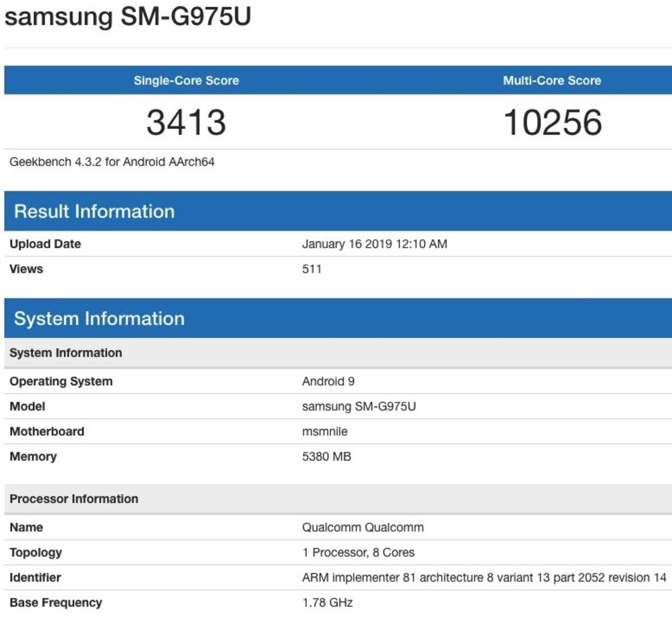Select the Single-Core Score header

coord(186,80)
